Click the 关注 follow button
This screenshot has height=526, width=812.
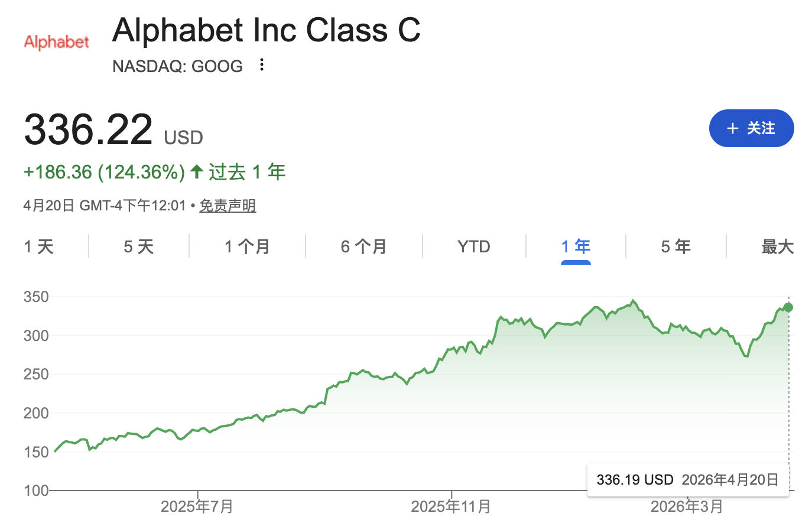pos(751,128)
